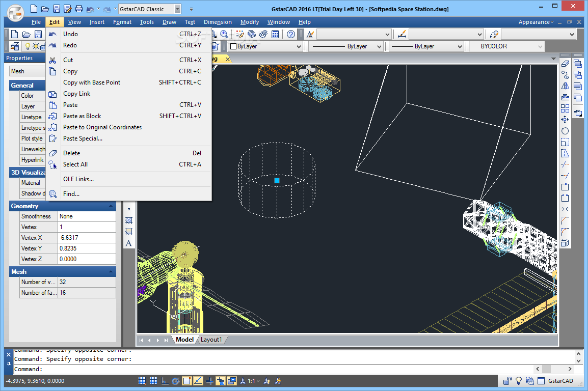Click the Multiline Text 'A' tool
The image size is (588, 391).
pyautogui.click(x=128, y=243)
